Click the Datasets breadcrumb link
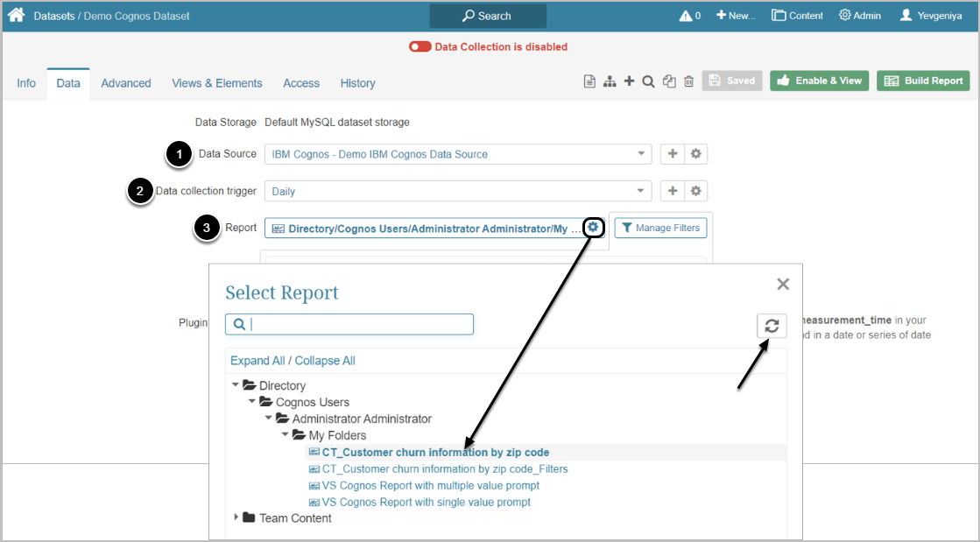 pos(53,17)
